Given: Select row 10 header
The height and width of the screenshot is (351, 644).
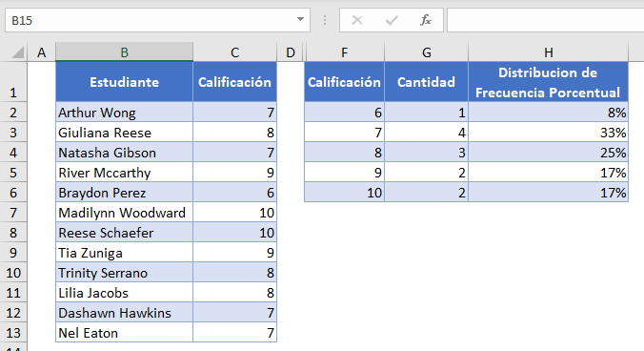Looking at the screenshot, I should [13, 273].
